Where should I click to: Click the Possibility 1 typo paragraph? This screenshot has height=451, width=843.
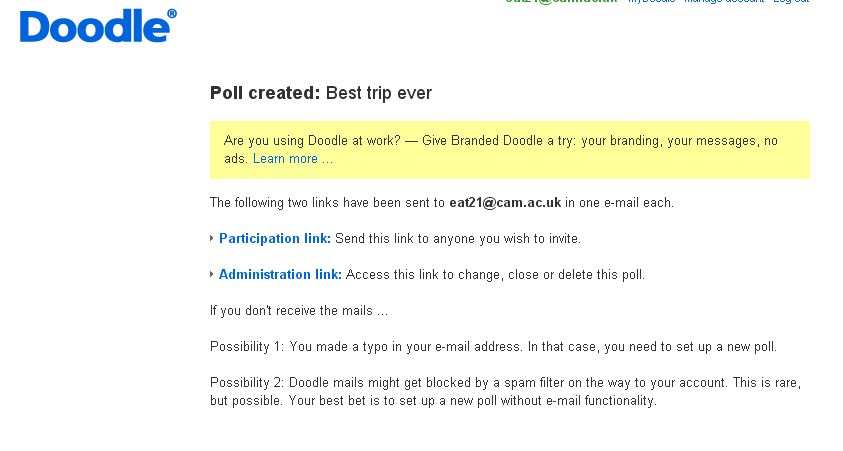click(493, 347)
